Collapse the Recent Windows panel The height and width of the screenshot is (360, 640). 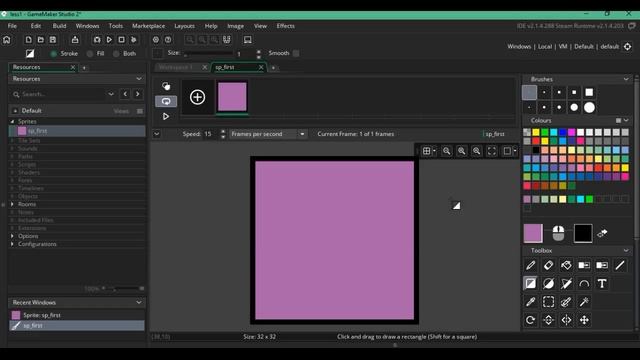tap(139, 302)
